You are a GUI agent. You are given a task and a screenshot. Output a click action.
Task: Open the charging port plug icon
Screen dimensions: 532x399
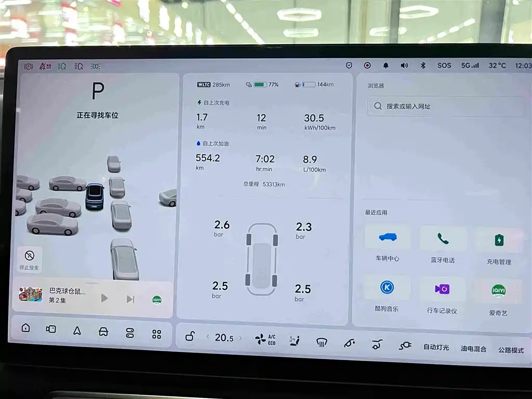(x=405, y=345)
